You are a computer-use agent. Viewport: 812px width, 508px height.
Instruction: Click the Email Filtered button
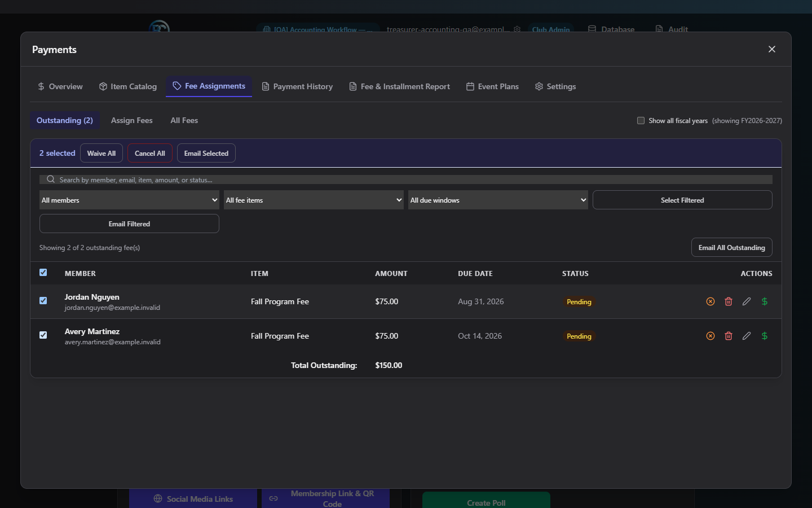[x=129, y=224]
